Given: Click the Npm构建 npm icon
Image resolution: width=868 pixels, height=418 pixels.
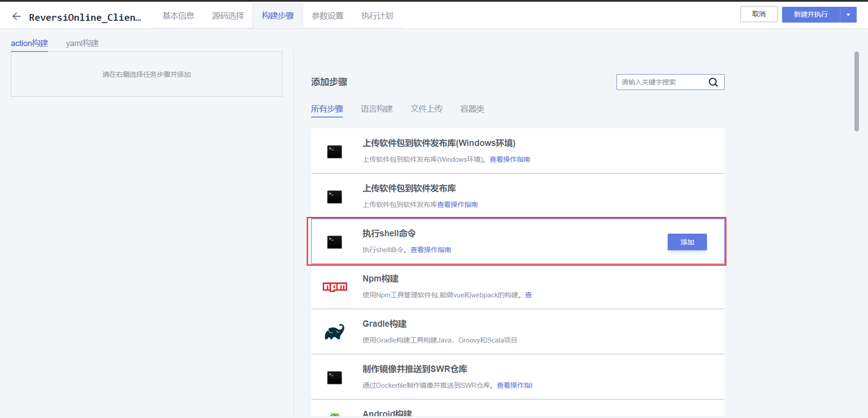Looking at the screenshot, I should pos(334,286).
